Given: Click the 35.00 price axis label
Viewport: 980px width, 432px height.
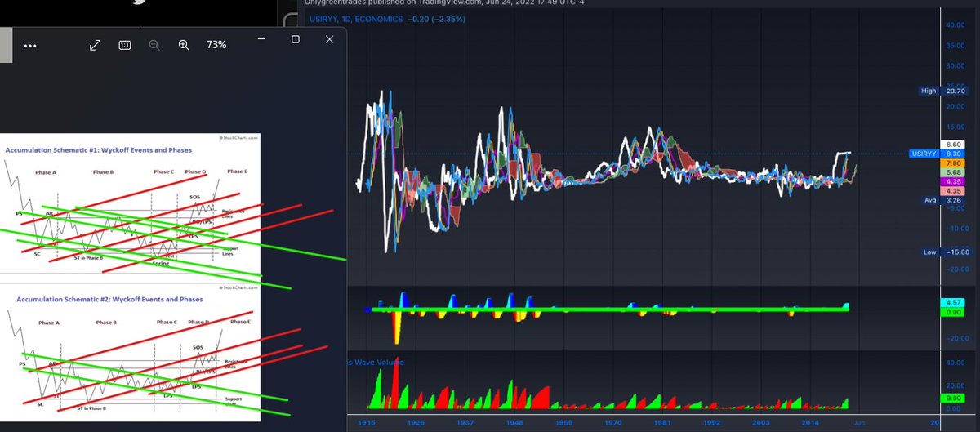Looking at the screenshot, I should [x=955, y=47].
